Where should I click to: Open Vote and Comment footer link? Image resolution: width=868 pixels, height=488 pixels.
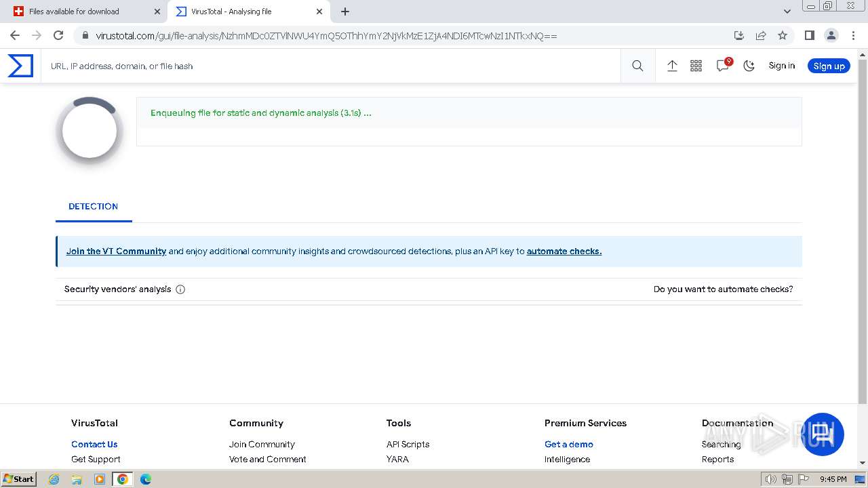(x=268, y=459)
